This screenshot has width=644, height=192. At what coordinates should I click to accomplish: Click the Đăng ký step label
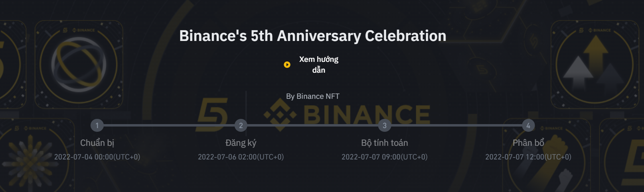pyautogui.click(x=241, y=143)
